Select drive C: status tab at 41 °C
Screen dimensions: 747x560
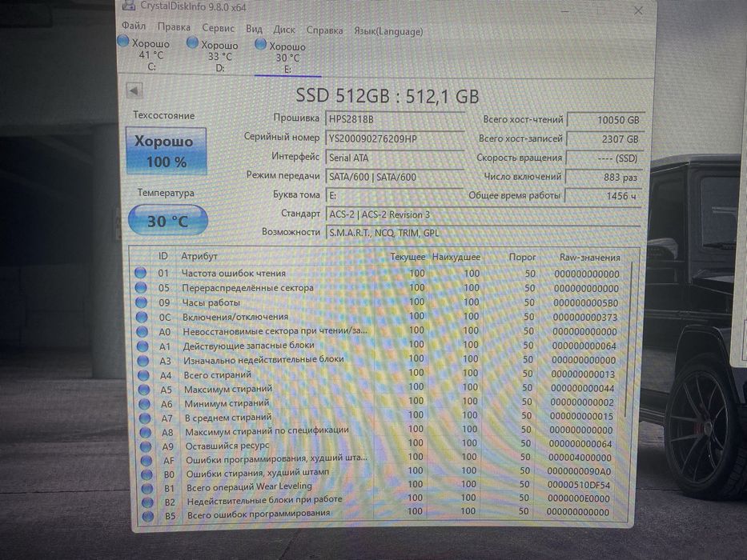pyautogui.click(x=144, y=54)
